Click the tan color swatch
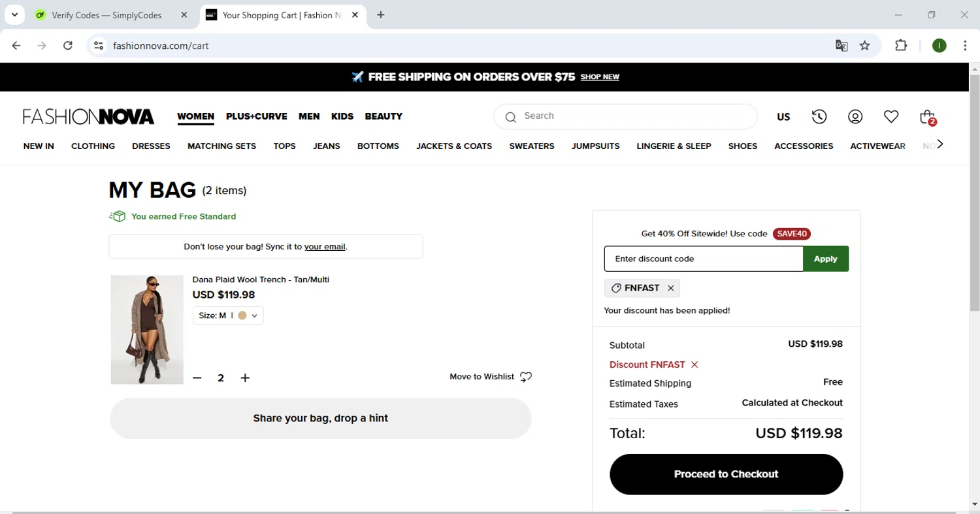Image resolution: width=980 pixels, height=514 pixels. [242, 315]
